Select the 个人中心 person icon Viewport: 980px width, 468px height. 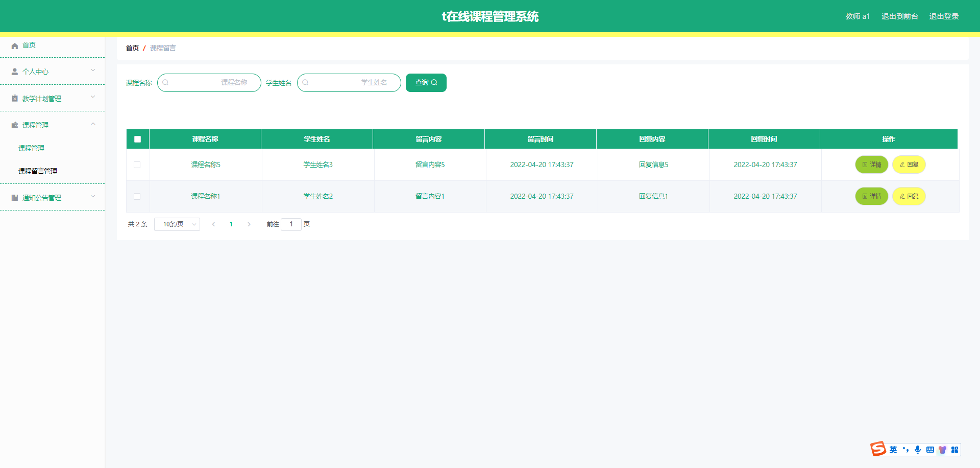tap(14, 72)
